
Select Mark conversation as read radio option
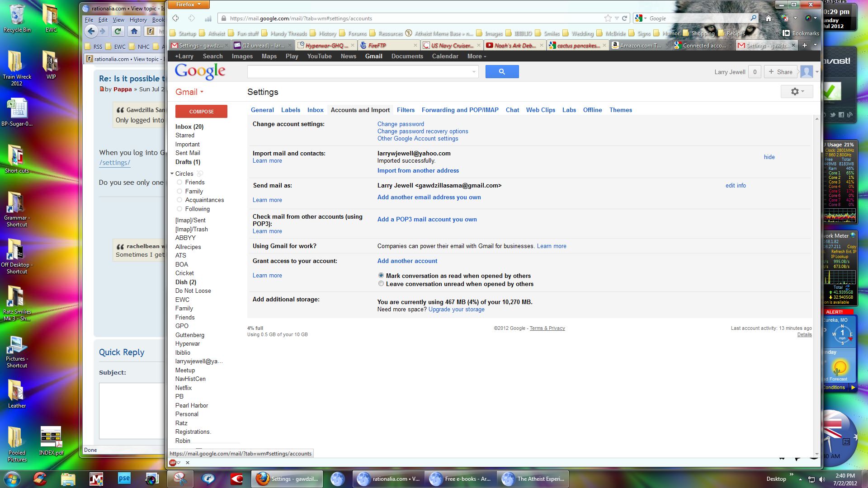click(x=381, y=275)
